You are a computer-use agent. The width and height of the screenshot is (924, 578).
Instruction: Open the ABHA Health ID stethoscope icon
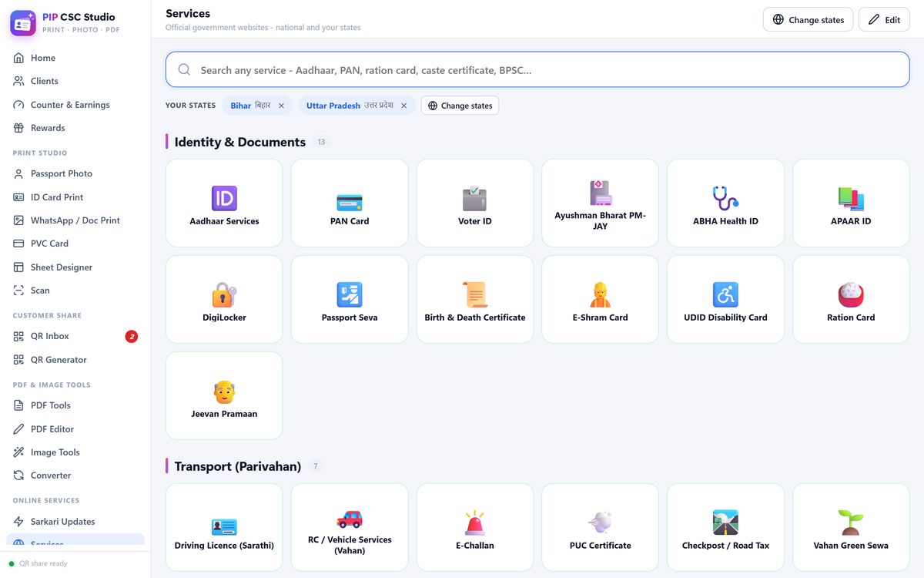tap(725, 199)
